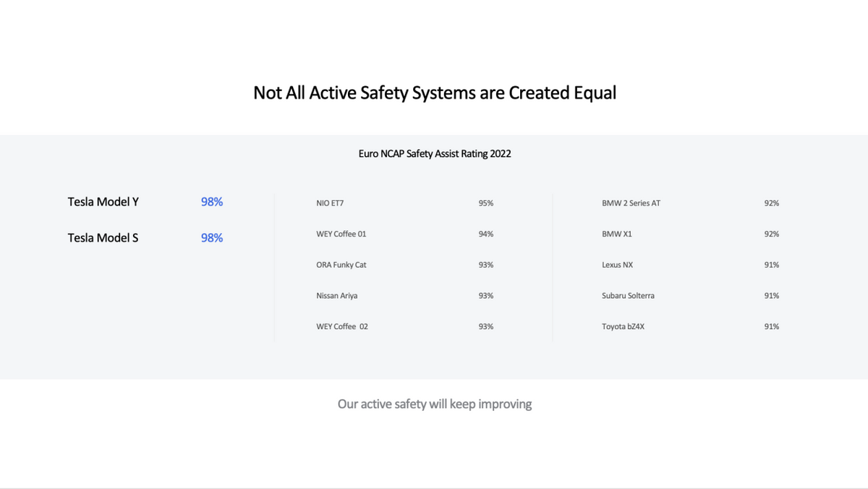Select the 94% rating value
This screenshot has height=489, width=868.
pyautogui.click(x=485, y=234)
